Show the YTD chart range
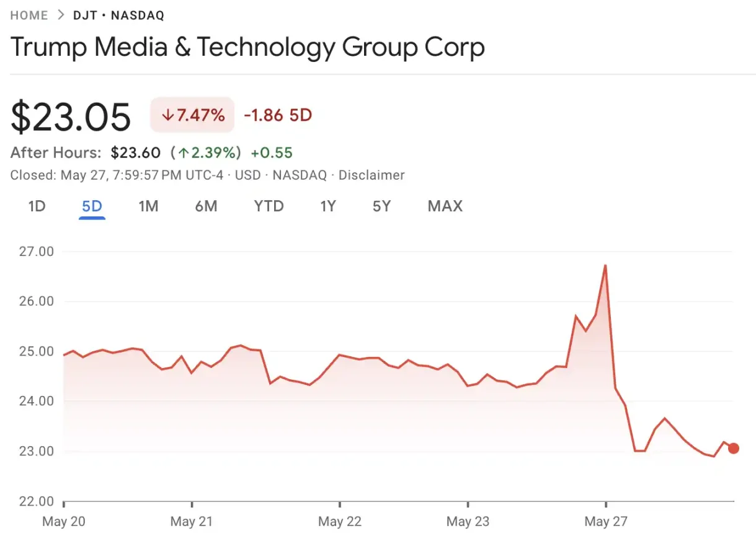The width and height of the screenshot is (756, 541). point(269,206)
